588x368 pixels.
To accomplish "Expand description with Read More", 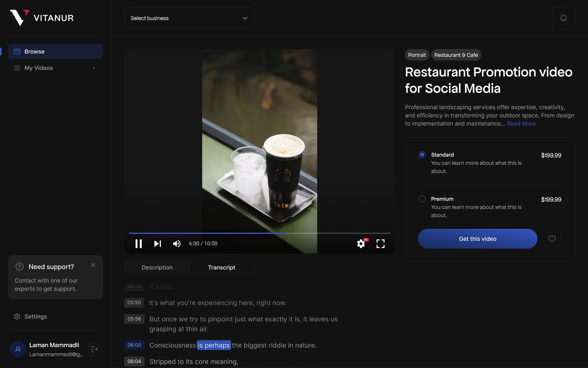I will pyautogui.click(x=521, y=123).
